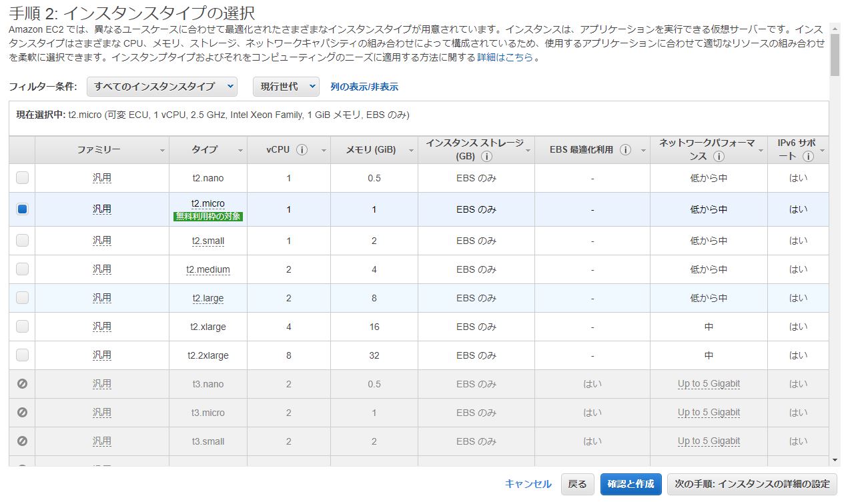
Task: Click 列の表示/非表示 link
Action: tap(364, 87)
